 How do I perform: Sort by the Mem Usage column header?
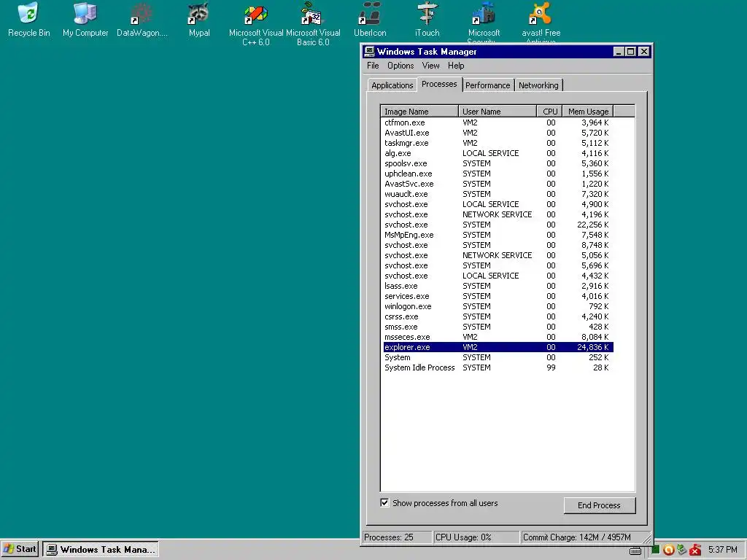588,112
